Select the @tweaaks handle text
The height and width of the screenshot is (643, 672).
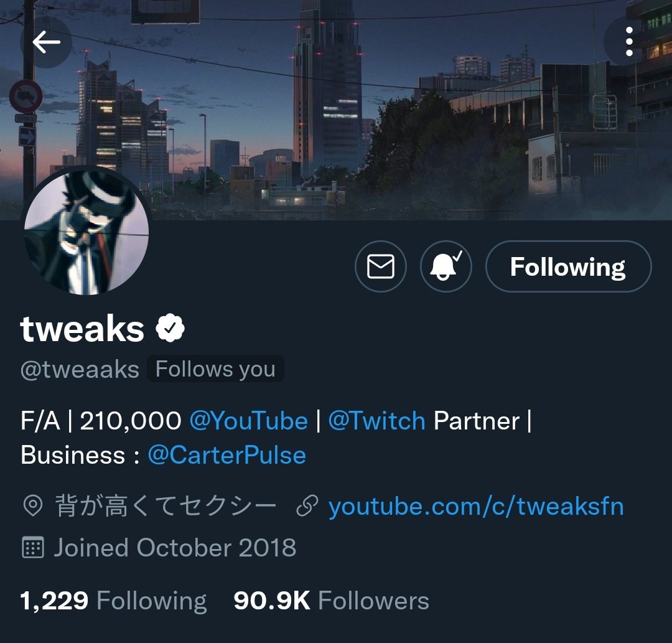80,369
